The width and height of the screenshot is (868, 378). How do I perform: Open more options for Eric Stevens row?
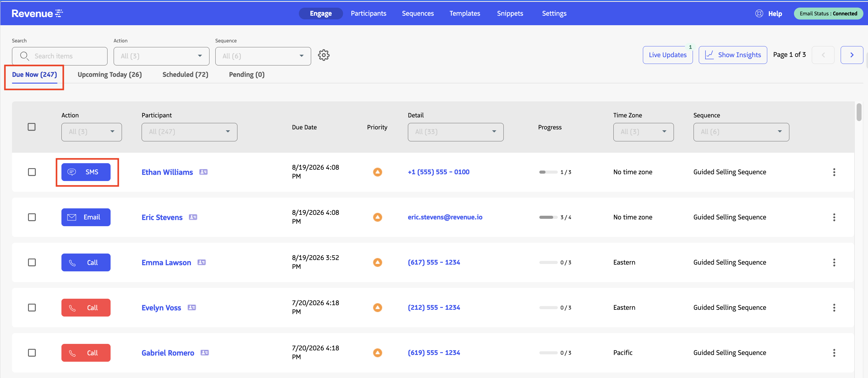[834, 217]
